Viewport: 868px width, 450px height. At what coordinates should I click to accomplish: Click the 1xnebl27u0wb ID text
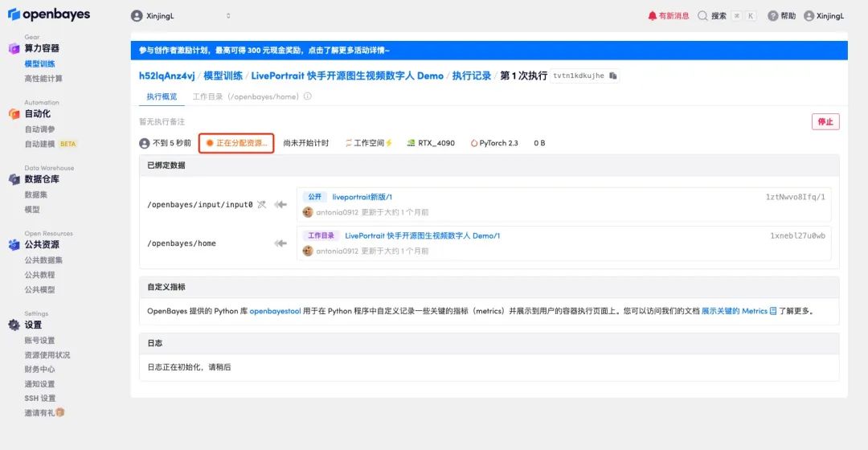pyautogui.click(x=797, y=235)
